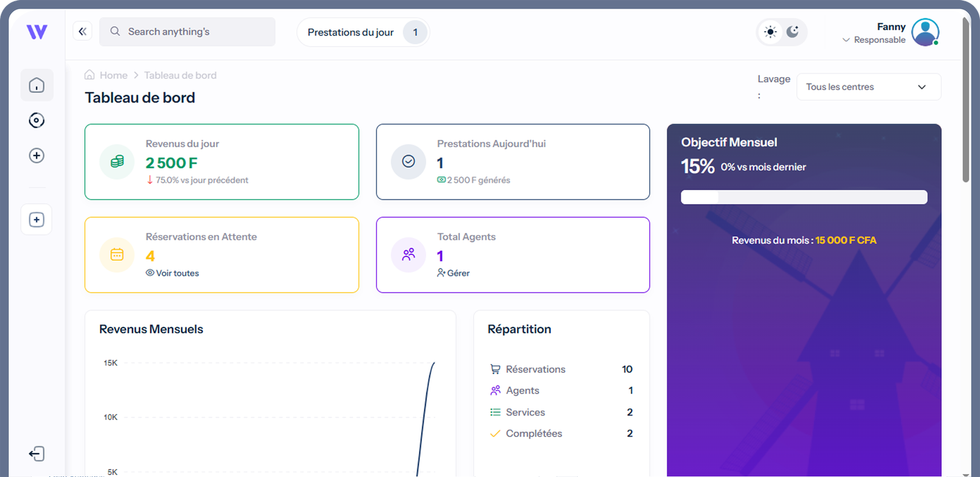Expand the user menu chevron near Responsable

click(x=846, y=40)
